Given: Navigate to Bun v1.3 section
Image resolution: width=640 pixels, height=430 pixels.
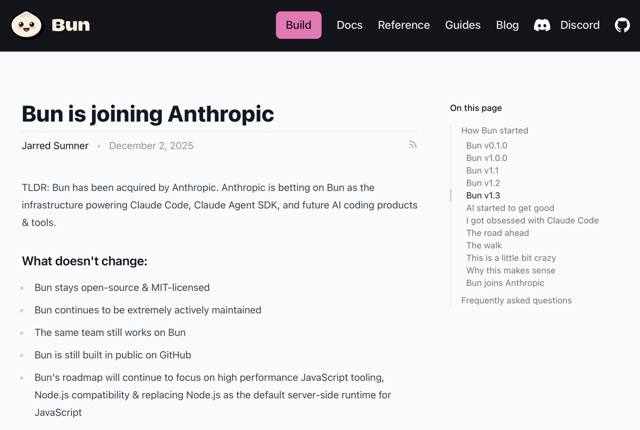Looking at the screenshot, I should [483, 195].
